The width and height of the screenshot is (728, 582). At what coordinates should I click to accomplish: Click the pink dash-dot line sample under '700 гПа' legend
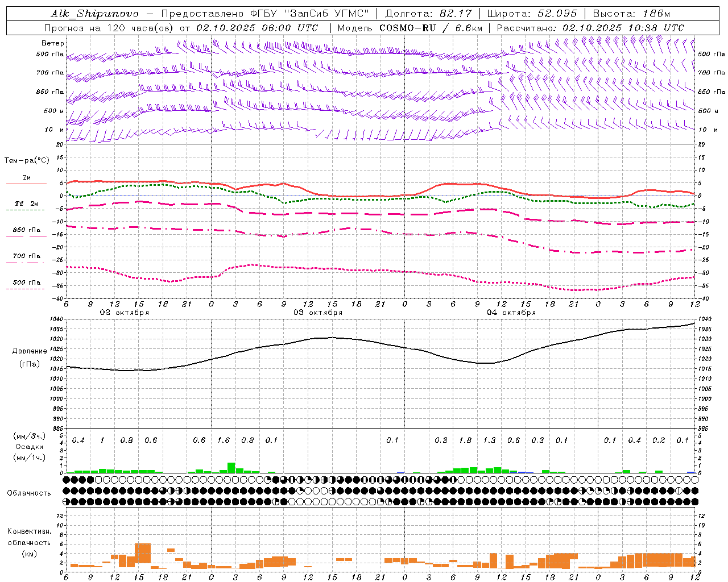[25, 263]
